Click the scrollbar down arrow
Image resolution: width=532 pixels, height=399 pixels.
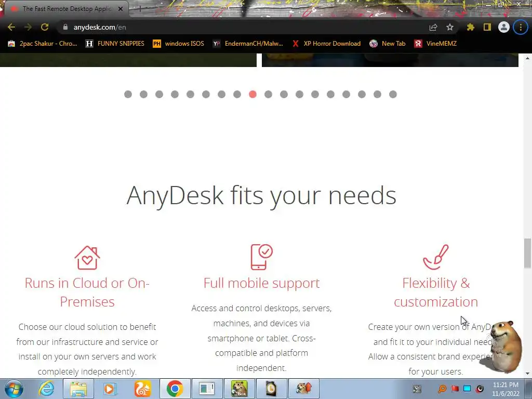(x=527, y=374)
